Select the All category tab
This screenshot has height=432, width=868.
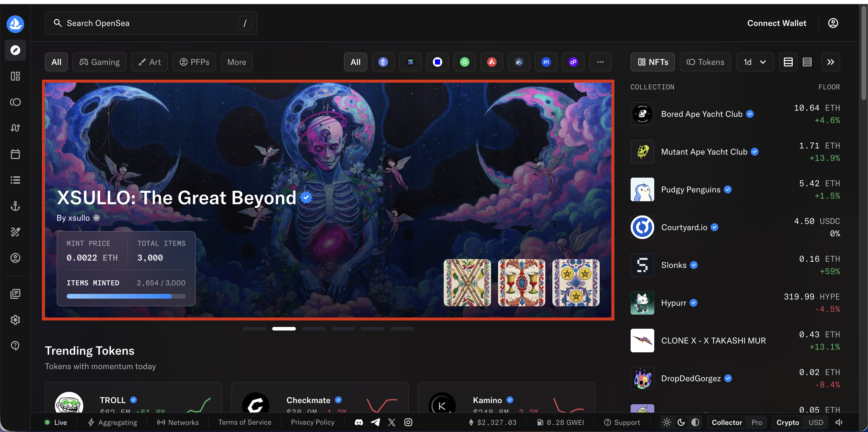(56, 62)
